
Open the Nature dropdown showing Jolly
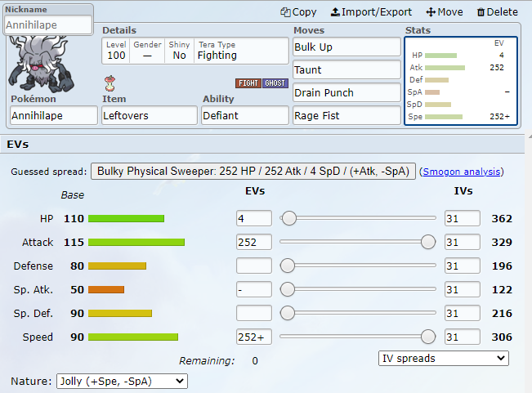(122, 381)
